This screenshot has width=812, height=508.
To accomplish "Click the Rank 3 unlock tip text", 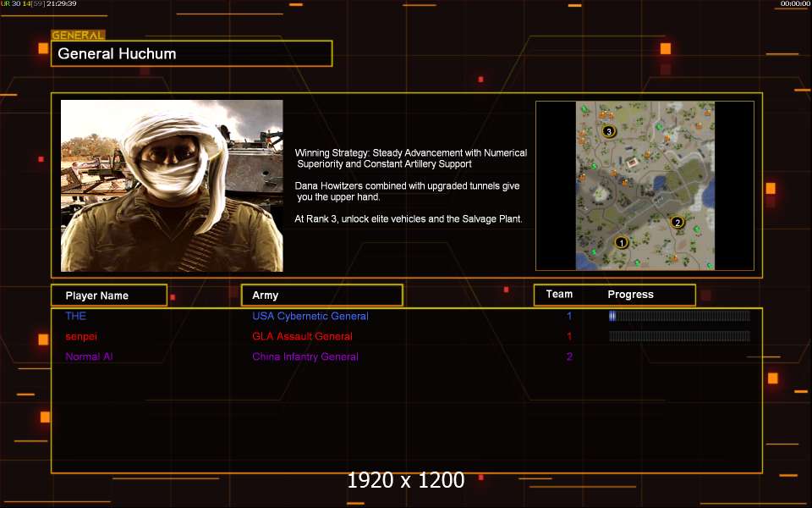I will pyautogui.click(x=409, y=218).
